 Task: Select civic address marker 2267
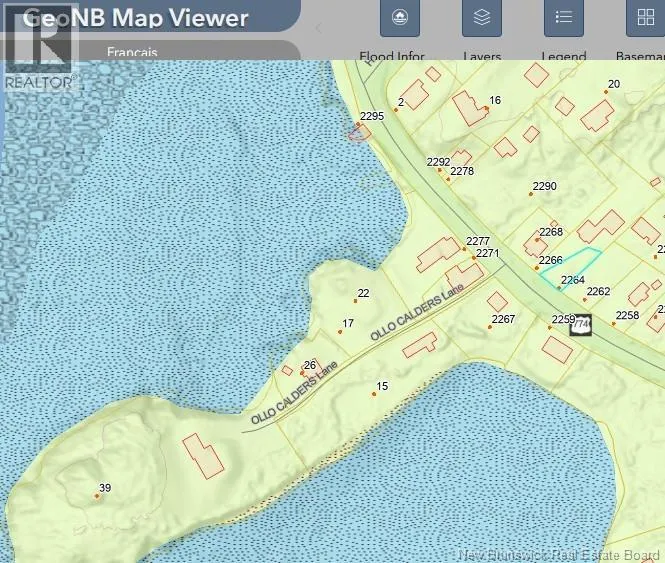tap(490, 327)
